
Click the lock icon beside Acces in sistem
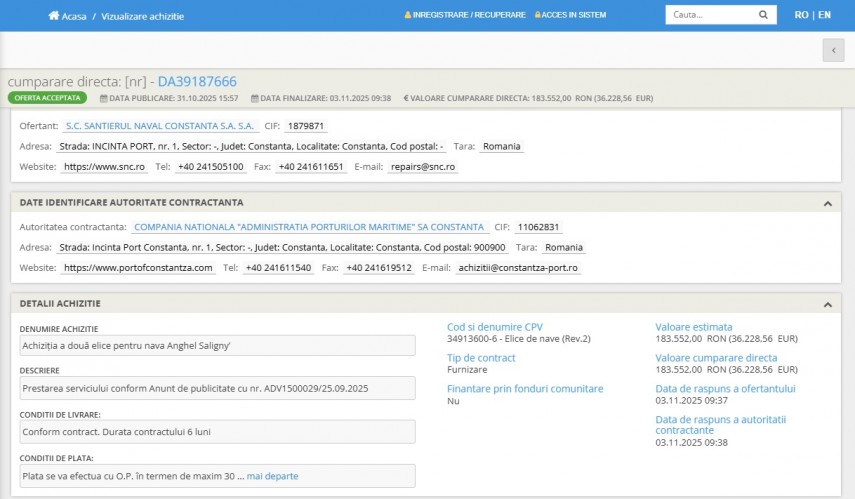click(x=537, y=16)
